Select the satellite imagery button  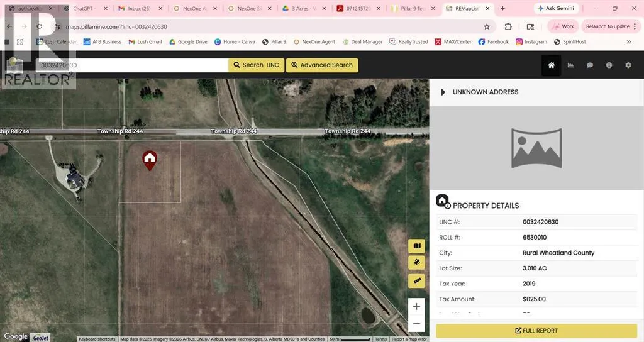pos(416,263)
